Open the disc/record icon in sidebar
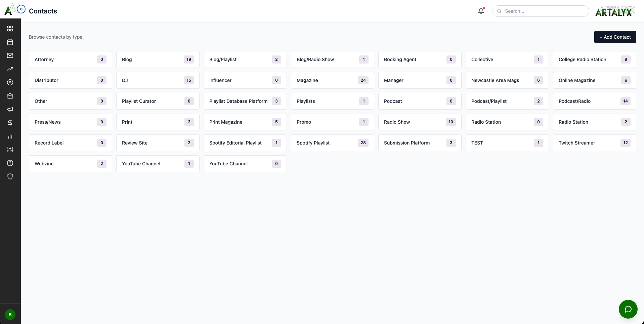The image size is (644, 324). click(10, 82)
